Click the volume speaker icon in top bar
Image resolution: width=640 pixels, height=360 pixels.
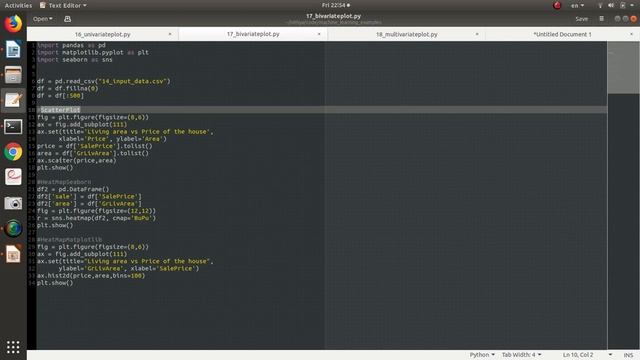[611, 5]
